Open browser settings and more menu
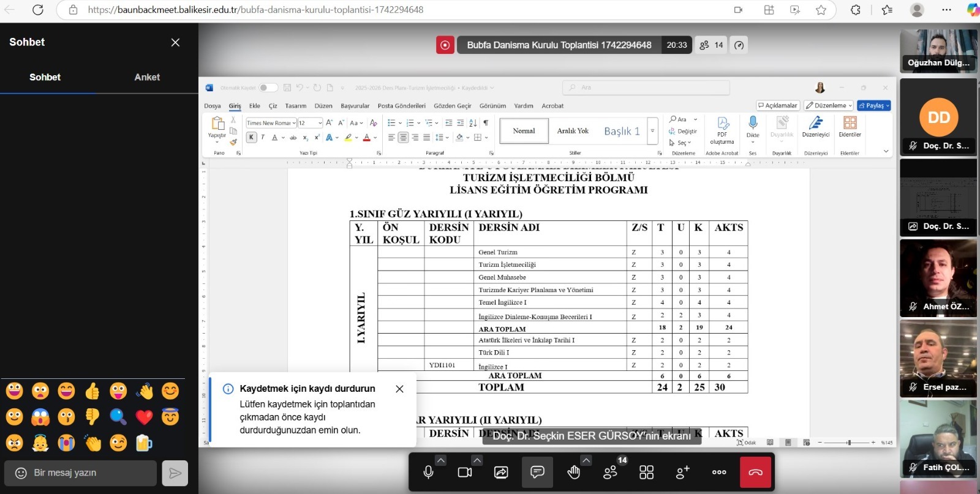This screenshot has width=980, height=494. pos(946,10)
